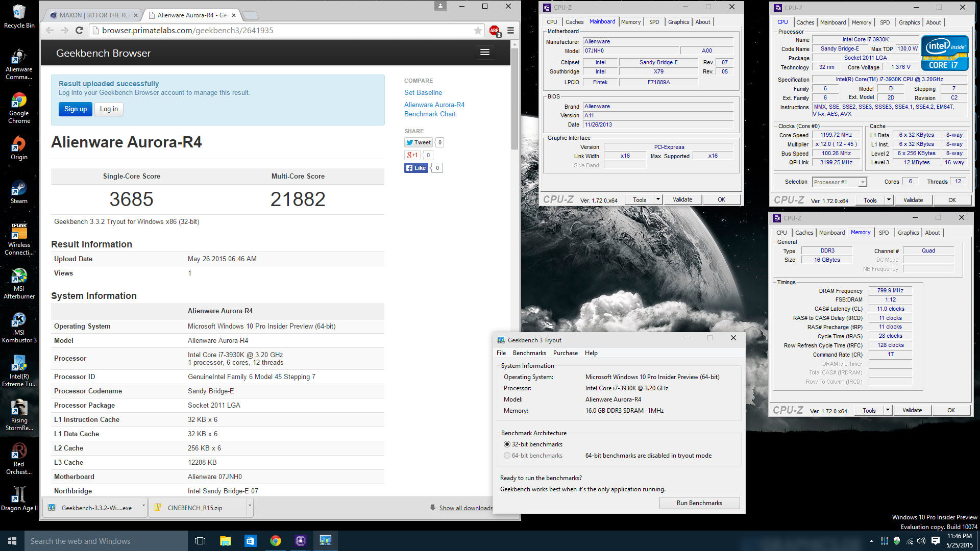Open Benchmarks menu in Geekbench 3 Tryout

point(529,353)
